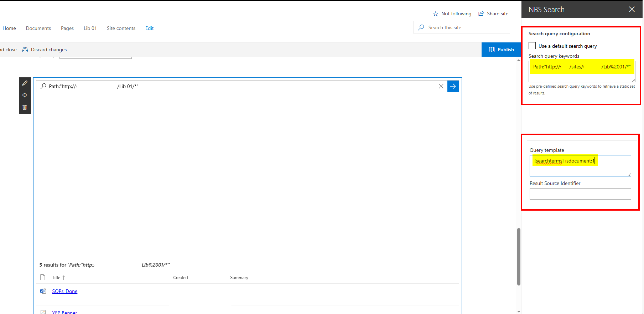Go to Pages in the navigation

click(x=67, y=28)
